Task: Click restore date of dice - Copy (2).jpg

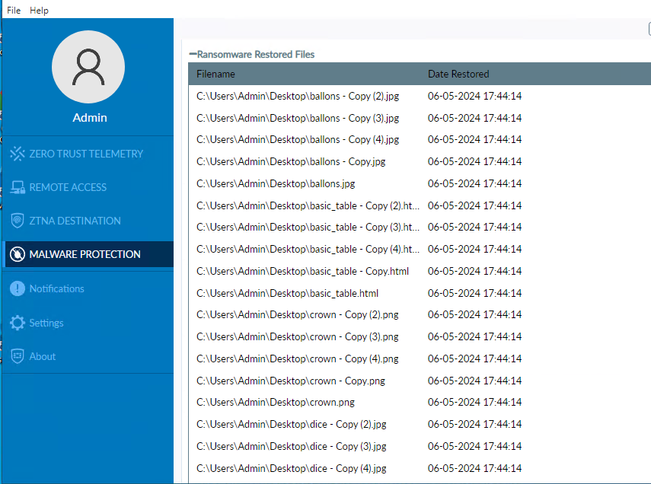Action: coord(475,424)
